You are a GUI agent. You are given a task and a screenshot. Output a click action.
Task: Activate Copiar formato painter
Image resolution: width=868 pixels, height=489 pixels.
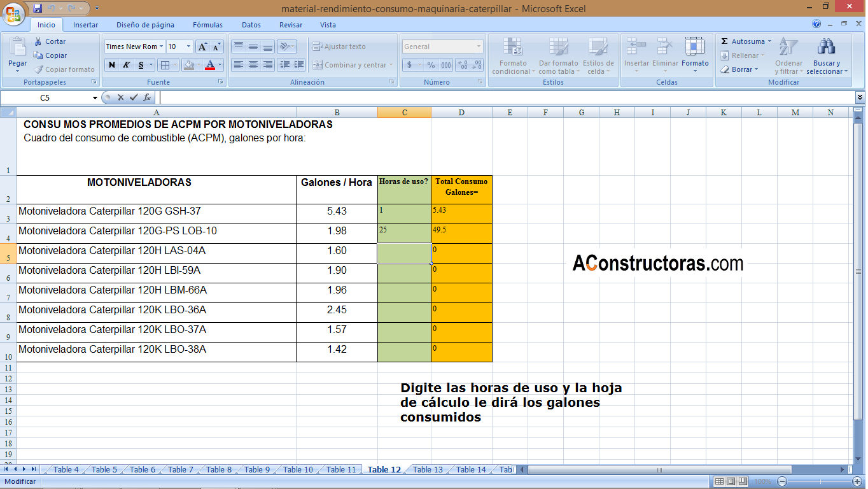(64, 69)
